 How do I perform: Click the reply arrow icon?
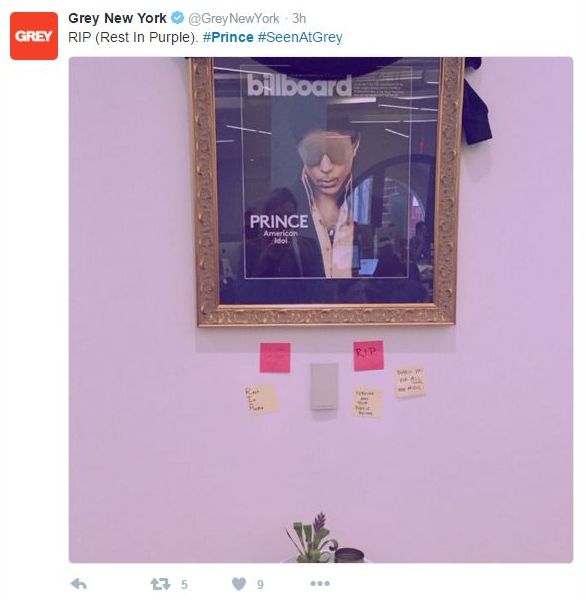click(79, 584)
